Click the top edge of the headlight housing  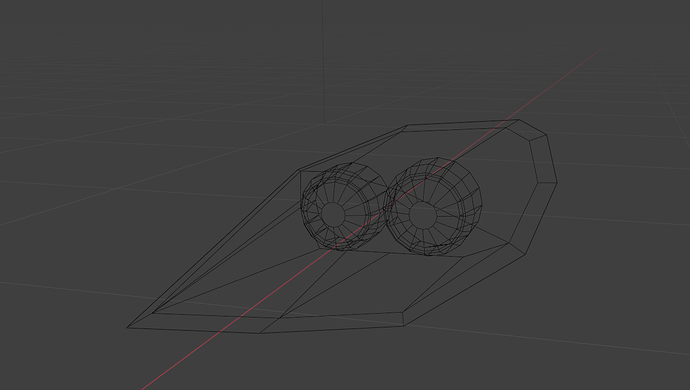[x=463, y=123]
